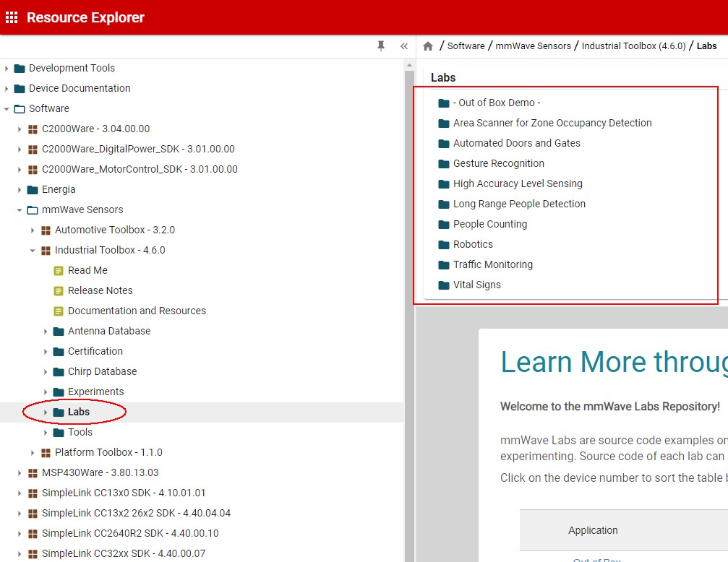
Task: Click the Platform Toolbox package icon
Action: (x=46, y=452)
